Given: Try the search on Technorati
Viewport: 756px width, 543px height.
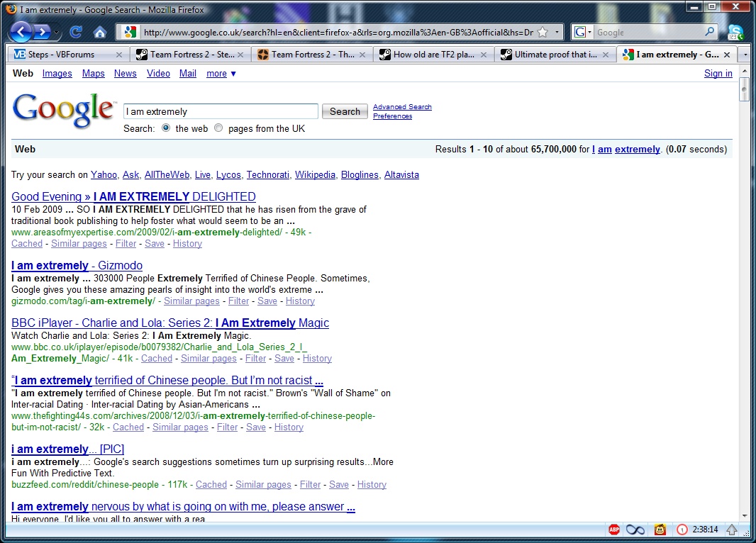Looking at the screenshot, I should (267, 174).
